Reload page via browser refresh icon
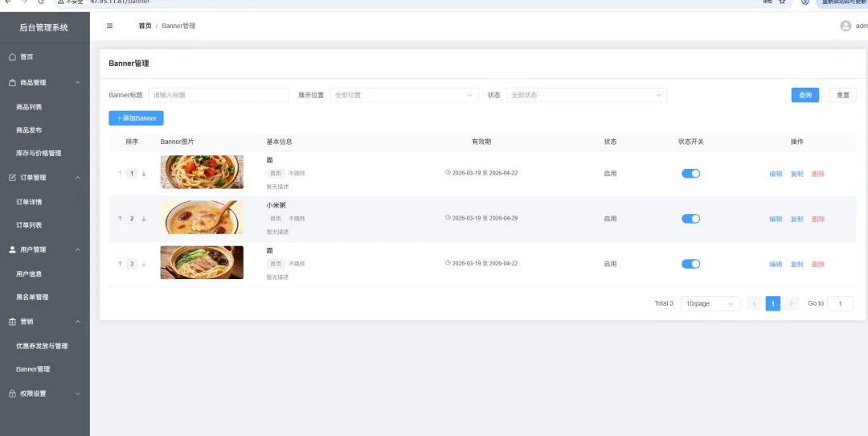Screen dimensions: 868x436 pos(41,2)
